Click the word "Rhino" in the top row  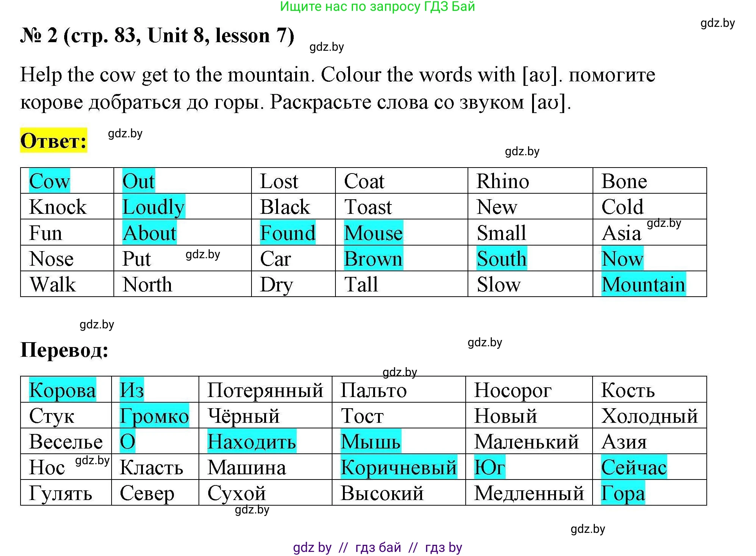pos(503,181)
